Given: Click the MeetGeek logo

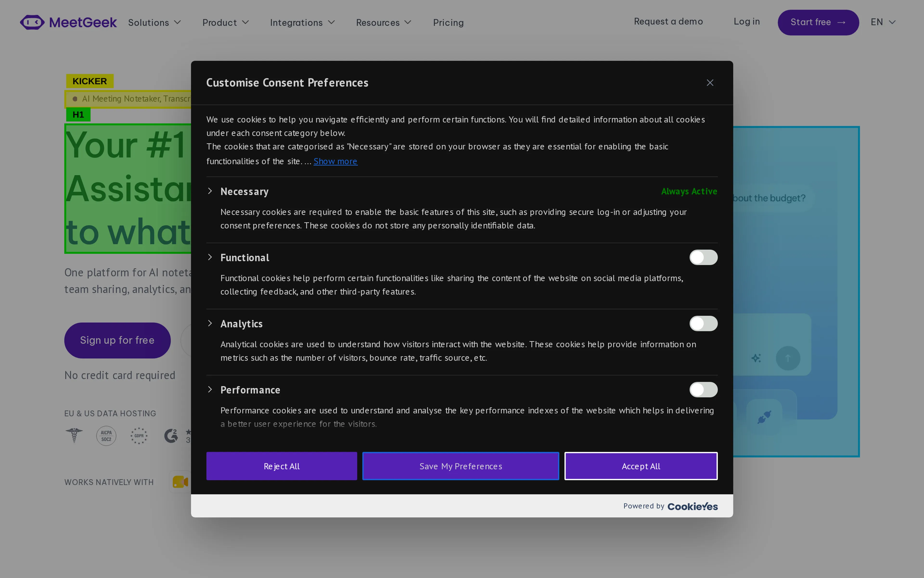Looking at the screenshot, I should tap(68, 22).
